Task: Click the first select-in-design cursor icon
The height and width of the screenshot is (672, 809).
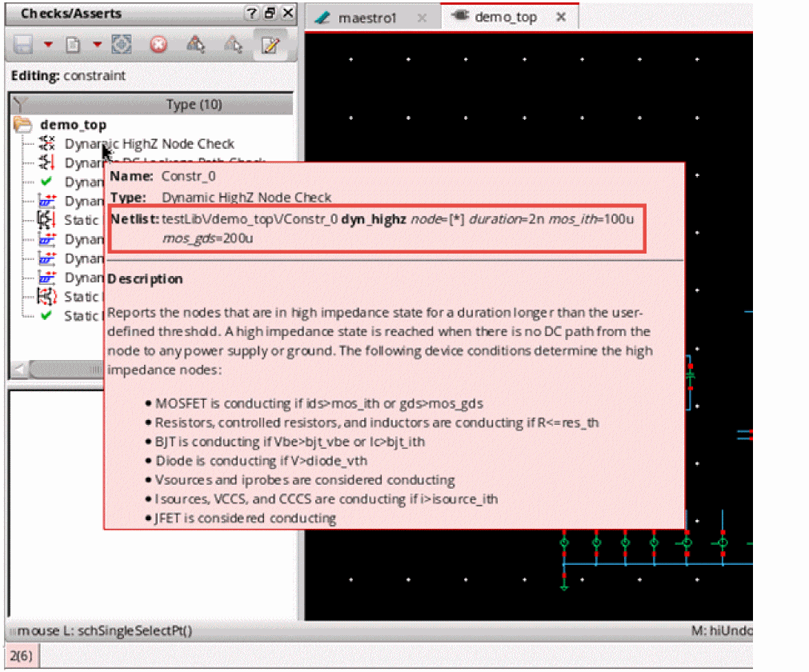Action: pos(194,45)
